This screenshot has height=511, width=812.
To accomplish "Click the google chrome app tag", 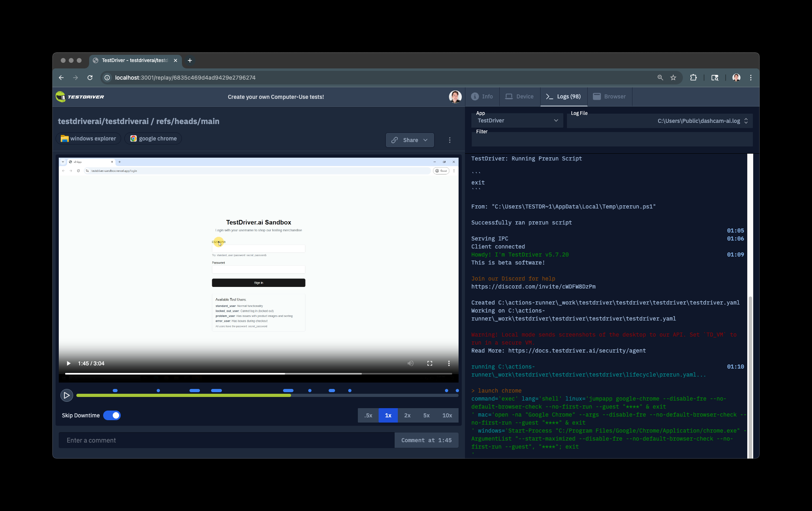I will click(x=153, y=138).
